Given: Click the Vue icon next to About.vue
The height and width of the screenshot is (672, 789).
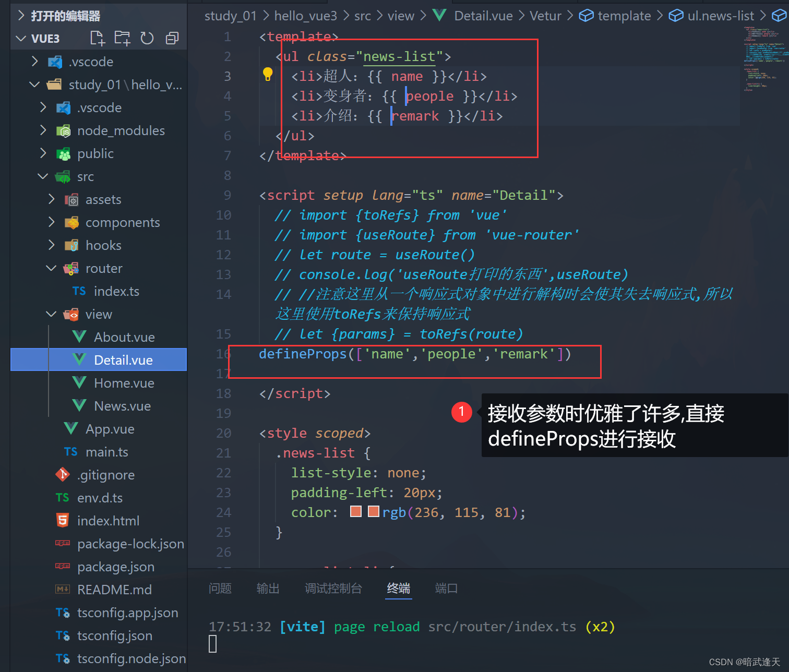Looking at the screenshot, I should coord(79,337).
